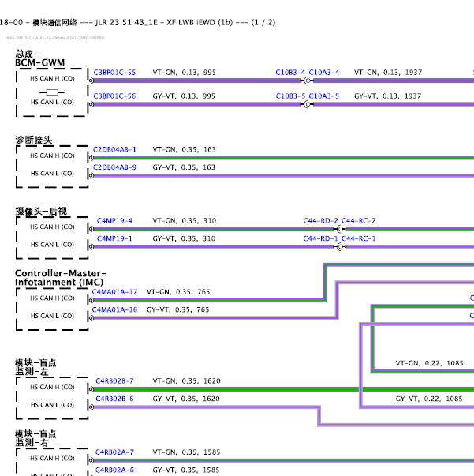This screenshot has height=476, width=474.
Task: Click inline connector C44-RD-1
Action: point(320,238)
